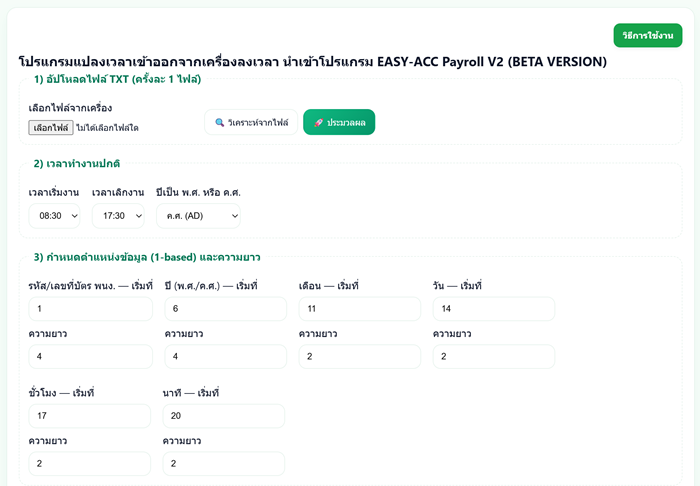This screenshot has width=700, height=486.
Task: Click employee code start position field
Action: coord(90,309)
